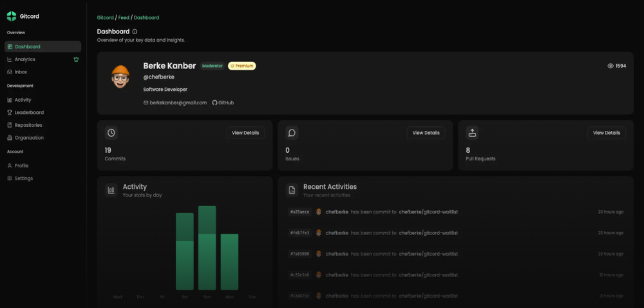Click Berke Kanber's avatar image
The image size is (644, 308).
(120, 77)
